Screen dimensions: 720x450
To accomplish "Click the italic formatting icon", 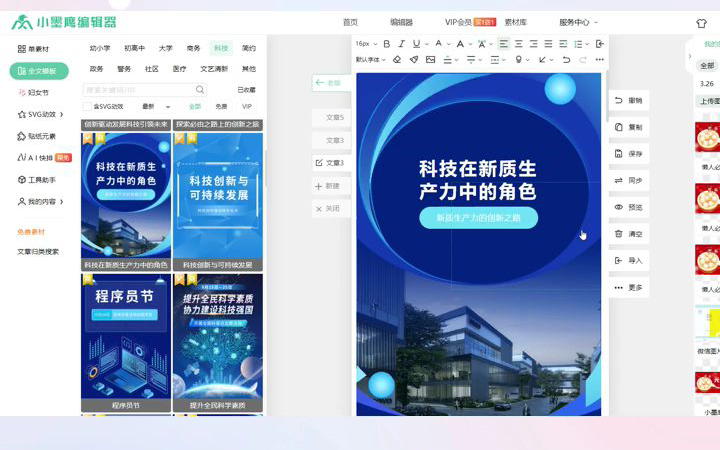I will pyautogui.click(x=401, y=44).
